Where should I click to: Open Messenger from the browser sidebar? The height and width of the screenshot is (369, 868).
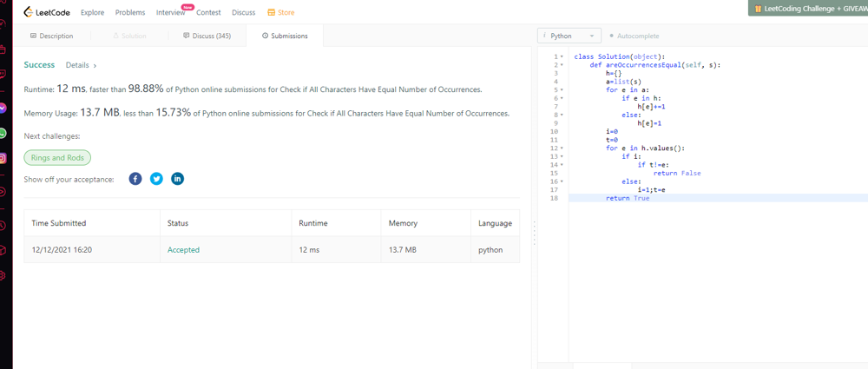pos(3,109)
